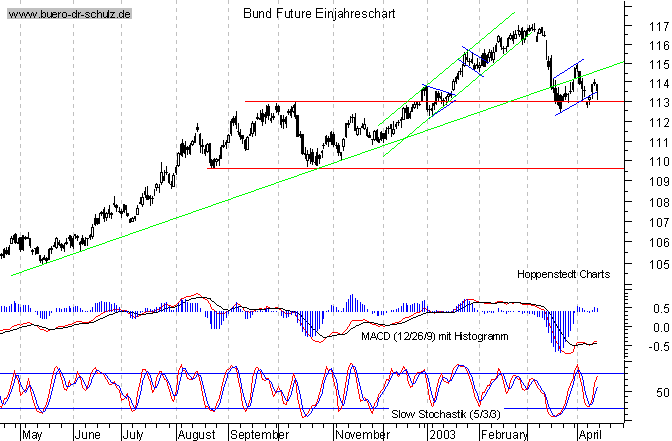This screenshot has height=441, width=672.
Task: Click the 109 price axis label
Action: click(x=659, y=182)
